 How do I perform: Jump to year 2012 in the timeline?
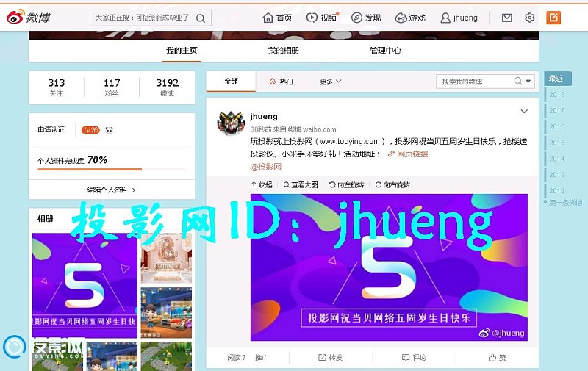click(x=557, y=191)
